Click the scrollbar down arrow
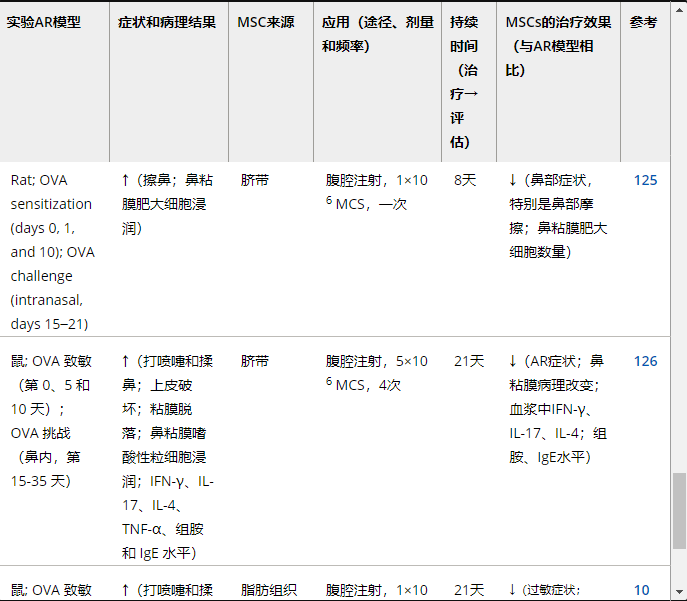687x601 pixels. point(679,592)
